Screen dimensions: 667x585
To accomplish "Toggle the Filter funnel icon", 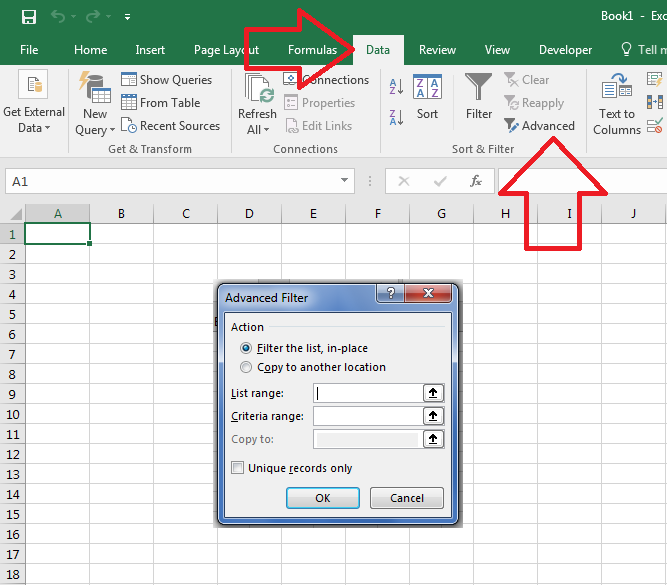I will 479,97.
